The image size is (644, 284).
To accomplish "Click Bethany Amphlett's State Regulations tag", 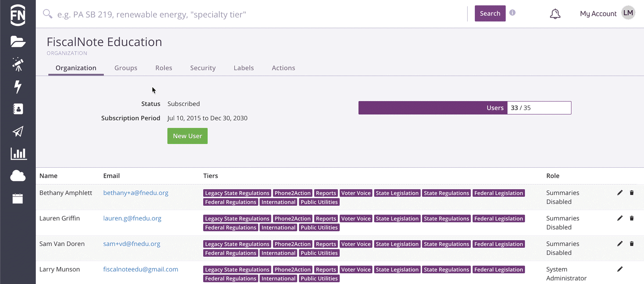I will coord(447,193).
